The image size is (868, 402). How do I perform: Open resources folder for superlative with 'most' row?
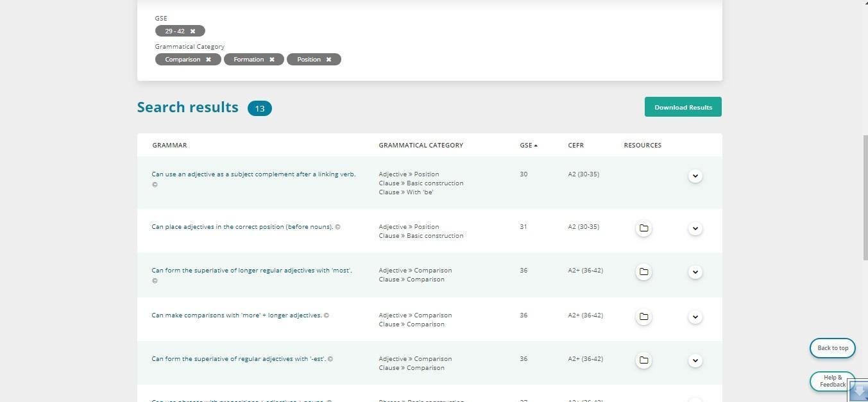[x=643, y=272]
